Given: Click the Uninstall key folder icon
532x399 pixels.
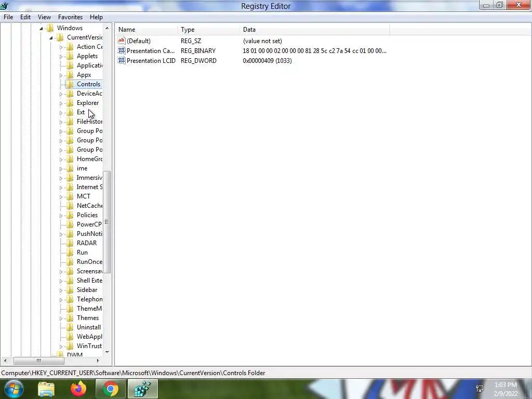Looking at the screenshot, I should coord(70,327).
